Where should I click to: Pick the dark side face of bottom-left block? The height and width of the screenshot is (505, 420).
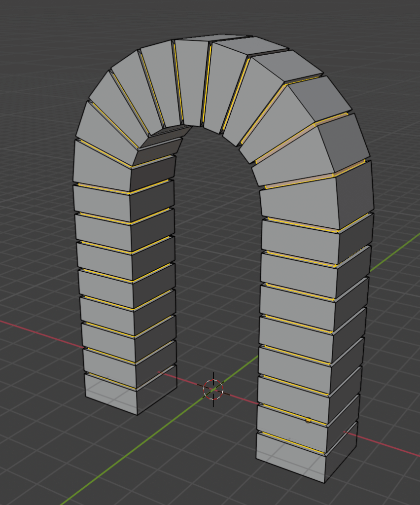[x=157, y=395]
